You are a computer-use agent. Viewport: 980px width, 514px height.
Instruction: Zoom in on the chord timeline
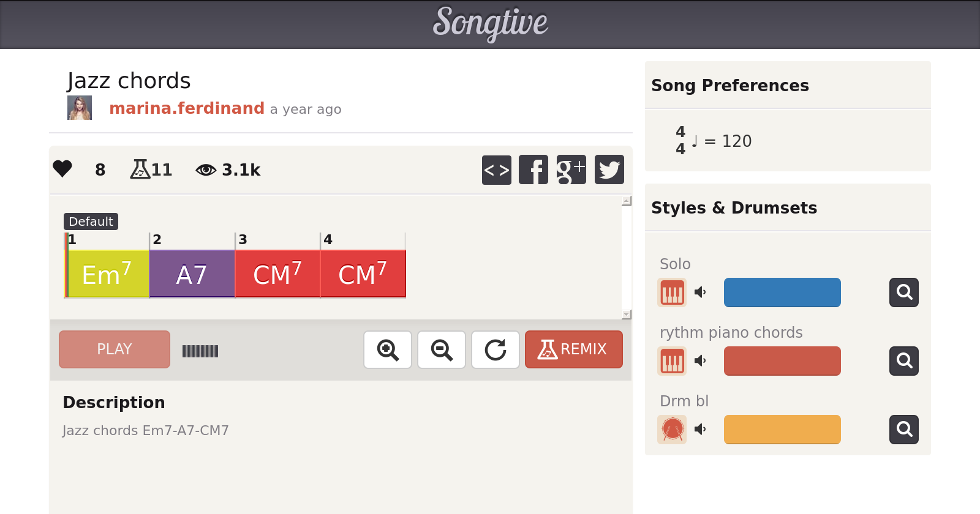click(x=388, y=350)
